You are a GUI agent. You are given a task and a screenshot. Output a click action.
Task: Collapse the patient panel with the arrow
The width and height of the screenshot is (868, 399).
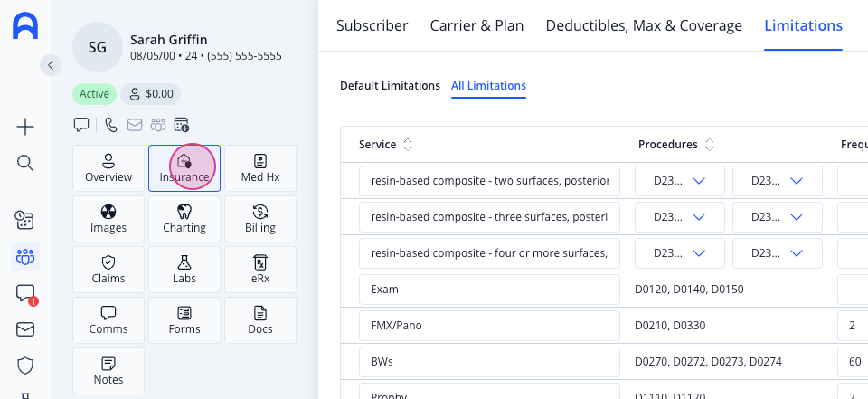(51, 65)
